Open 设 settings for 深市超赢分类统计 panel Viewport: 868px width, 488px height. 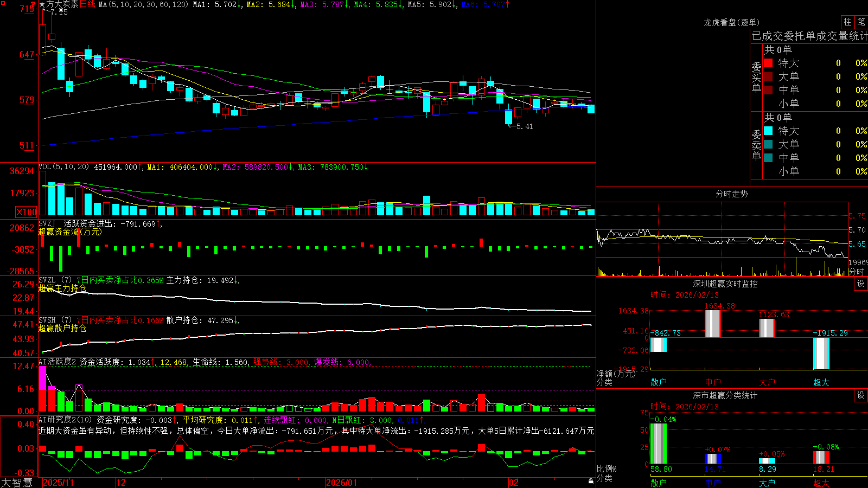861,395
